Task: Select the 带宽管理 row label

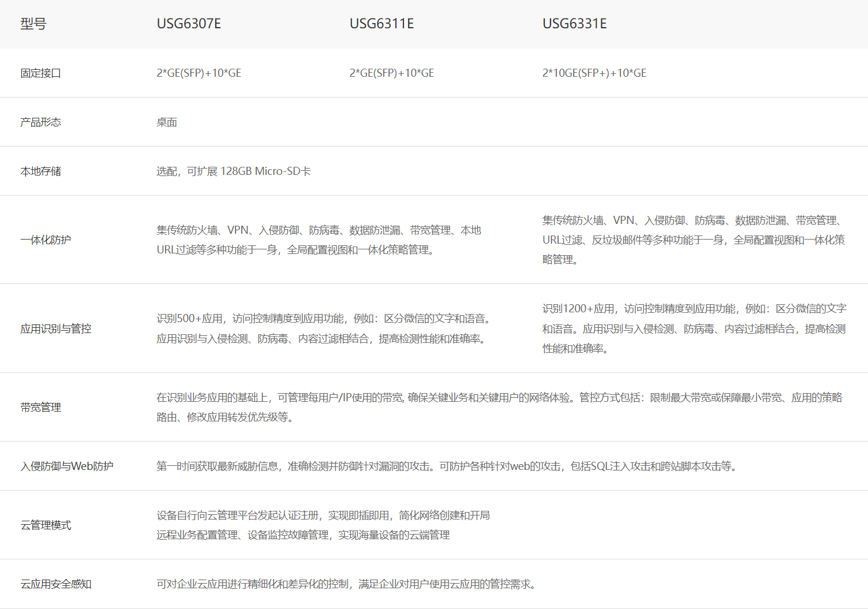Action: (40, 408)
